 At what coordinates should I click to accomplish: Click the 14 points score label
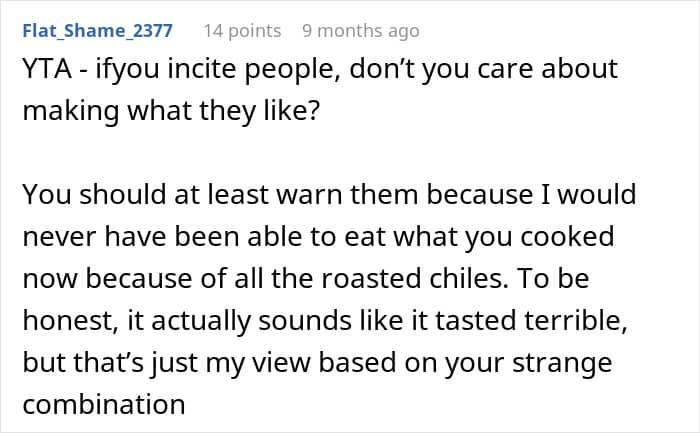point(242,31)
